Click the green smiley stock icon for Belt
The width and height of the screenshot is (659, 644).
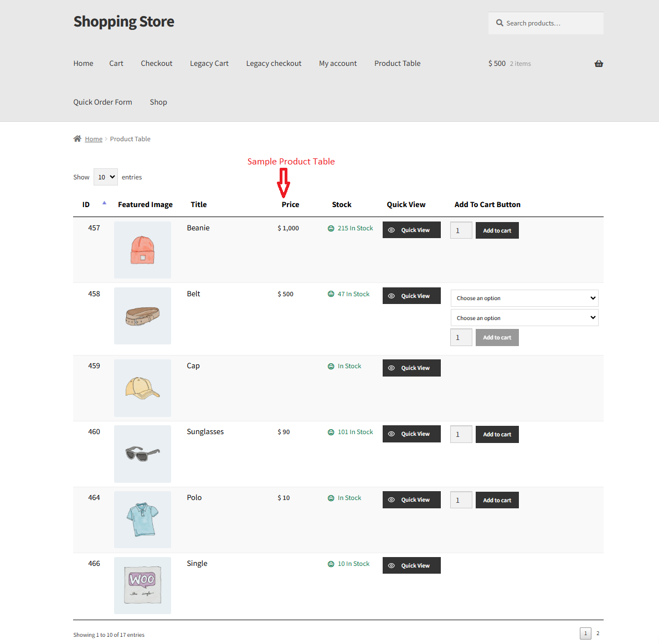pos(331,293)
